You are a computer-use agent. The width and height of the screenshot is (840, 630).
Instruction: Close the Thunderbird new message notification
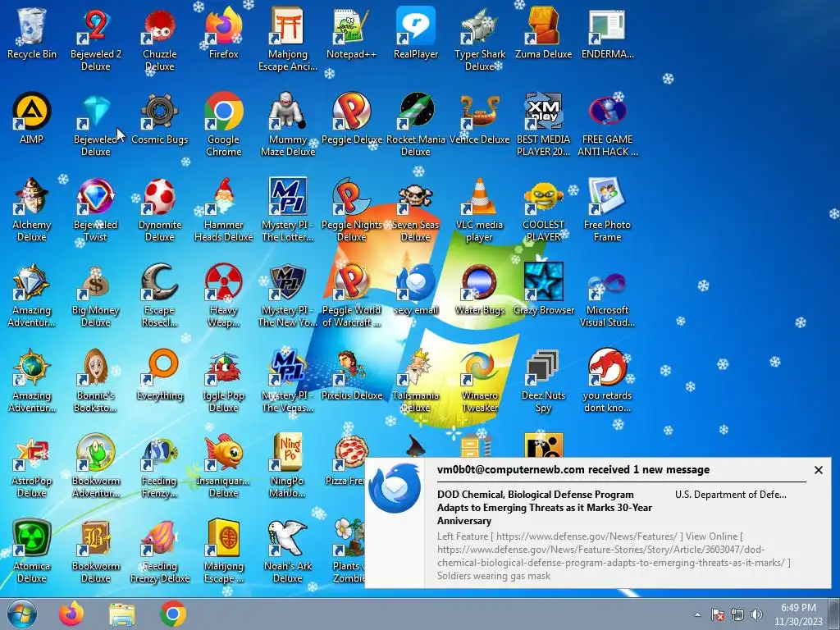(818, 470)
